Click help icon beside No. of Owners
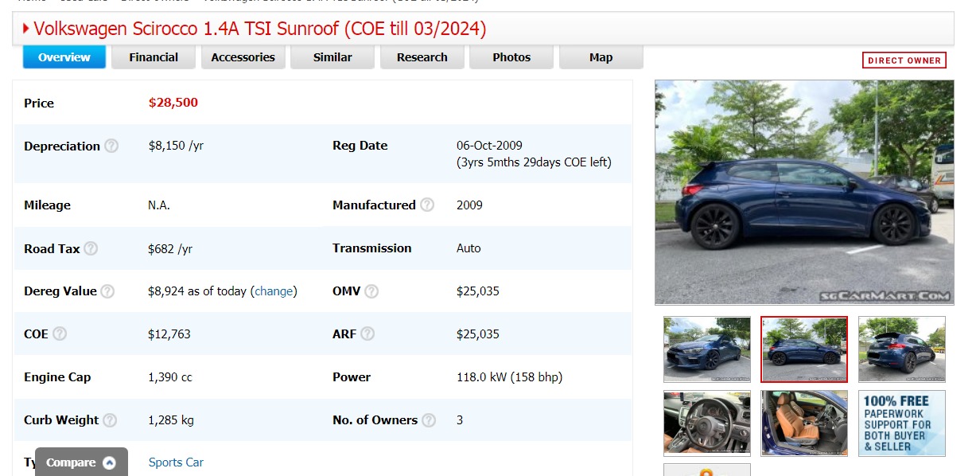The height and width of the screenshot is (476, 980). click(x=429, y=420)
